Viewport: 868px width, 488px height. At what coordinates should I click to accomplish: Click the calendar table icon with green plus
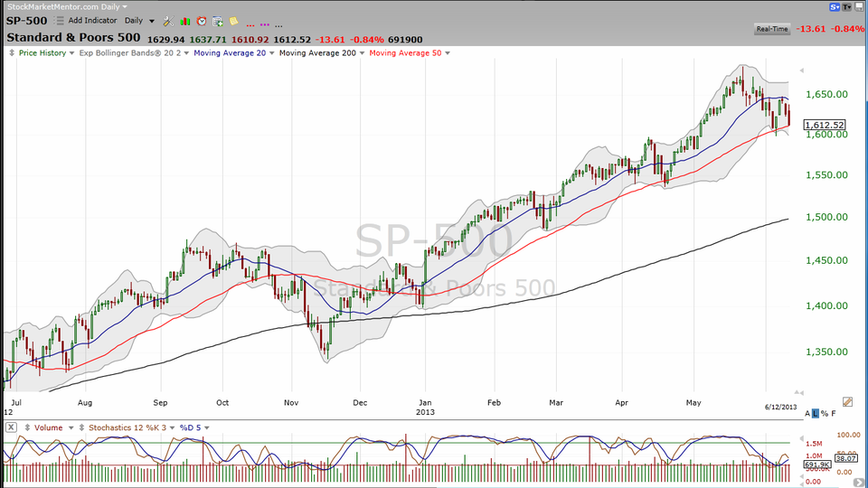217,20
